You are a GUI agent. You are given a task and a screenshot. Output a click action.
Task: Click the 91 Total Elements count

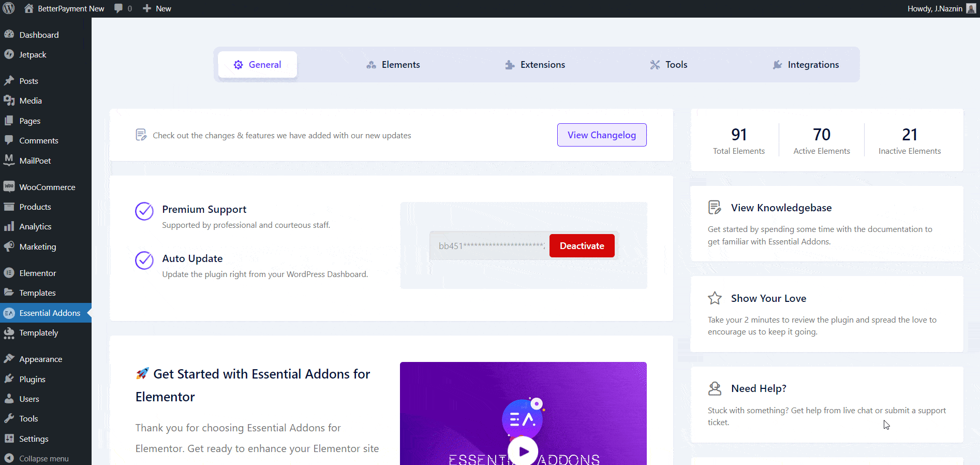coord(739,135)
